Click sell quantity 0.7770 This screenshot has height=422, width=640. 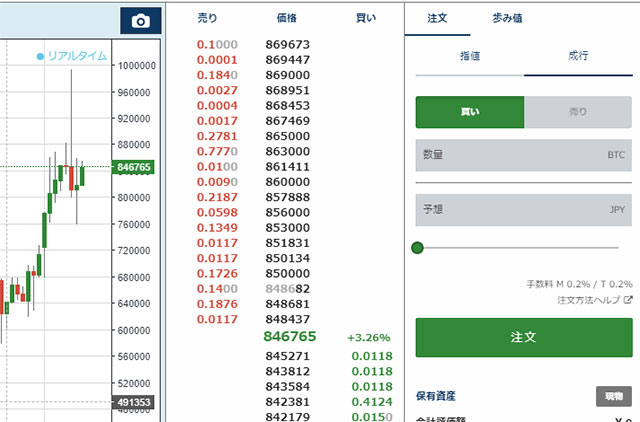(217, 151)
